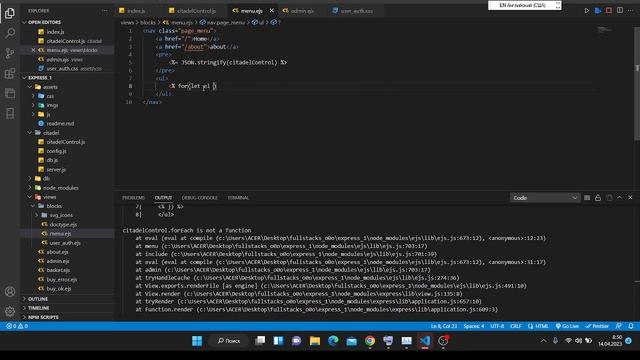The height and width of the screenshot is (360, 640).
Task: Open the PROBLEMS panel tab
Action: coord(133,198)
